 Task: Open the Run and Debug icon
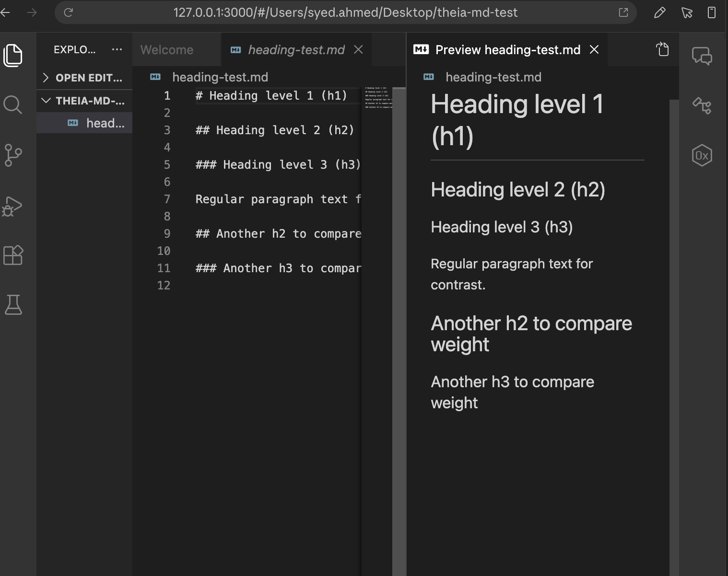click(x=12, y=207)
